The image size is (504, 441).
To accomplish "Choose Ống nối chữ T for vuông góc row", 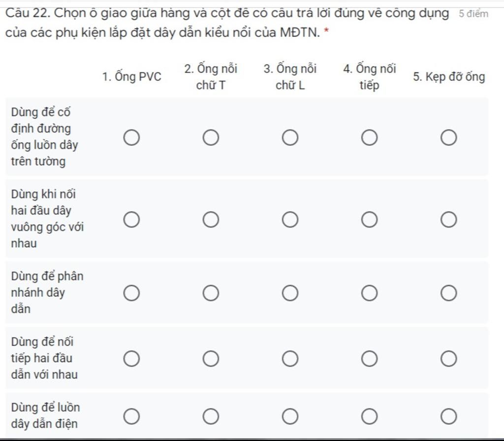I will 211,220.
